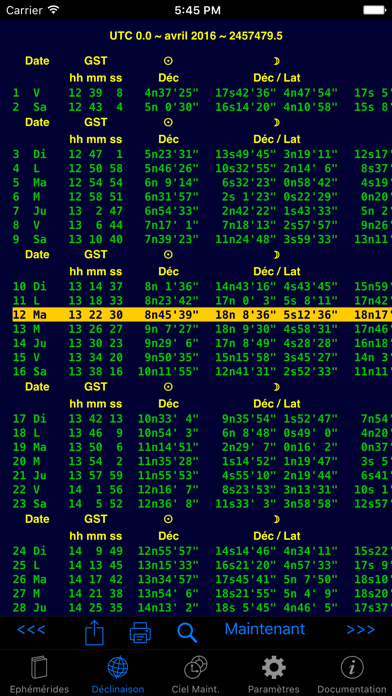Tap the share icon in the toolbar
The height and width of the screenshot is (696, 392).
[x=94, y=633]
